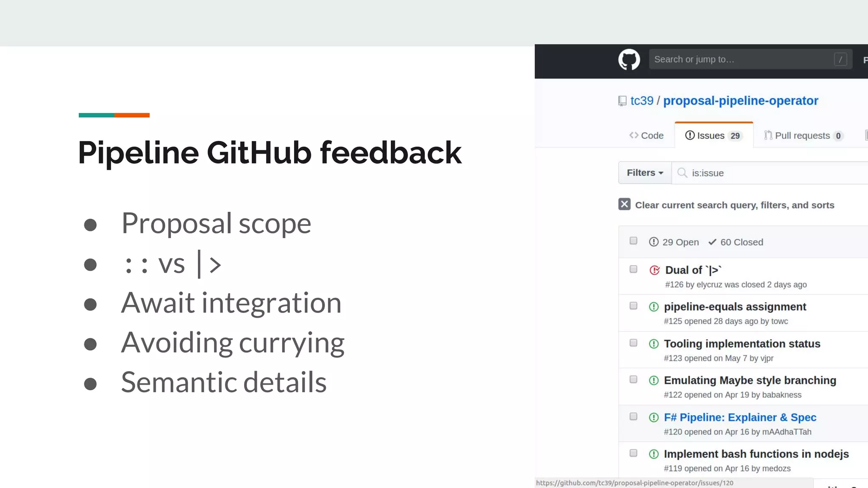The height and width of the screenshot is (488, 868).
Task: Click author vjpr on issue #123
Action: [767, 358]
